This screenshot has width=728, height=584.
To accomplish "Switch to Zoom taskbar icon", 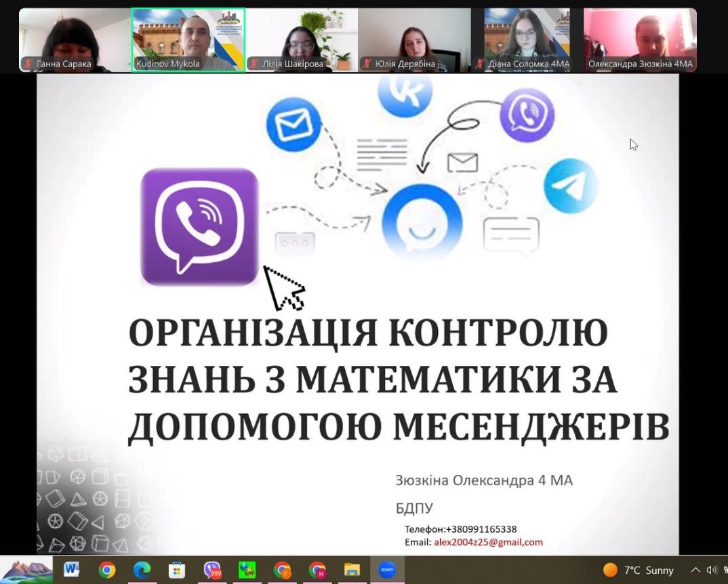I will (x=387, y=570).
